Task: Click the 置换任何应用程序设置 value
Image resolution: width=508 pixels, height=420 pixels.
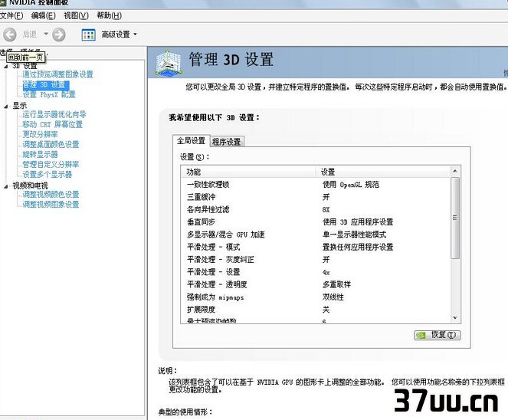Action: 358,248
